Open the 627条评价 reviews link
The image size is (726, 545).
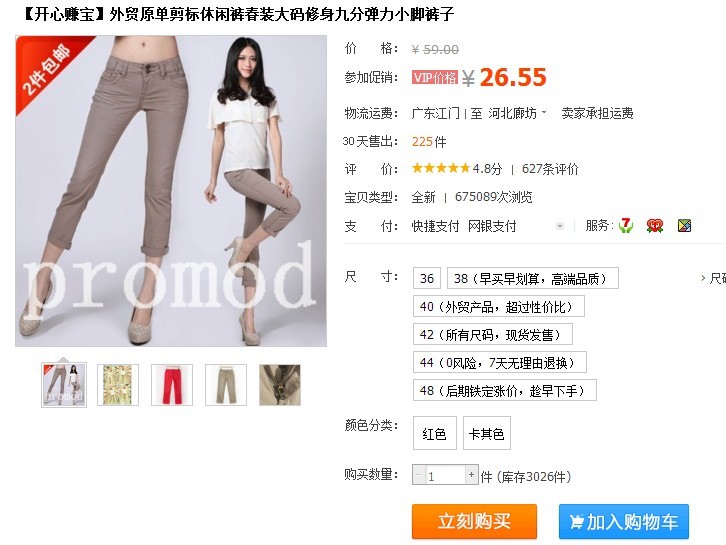tap(550, 169)
